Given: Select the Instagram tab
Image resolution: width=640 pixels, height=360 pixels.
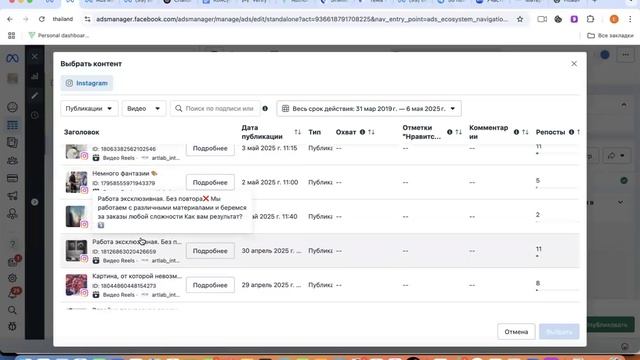Looking at the screenshot, I should pos(87,83).
